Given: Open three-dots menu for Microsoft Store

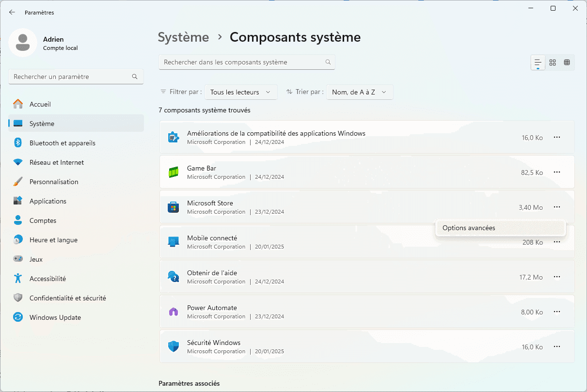Looking at the screenshot, I should click(557, 207).
